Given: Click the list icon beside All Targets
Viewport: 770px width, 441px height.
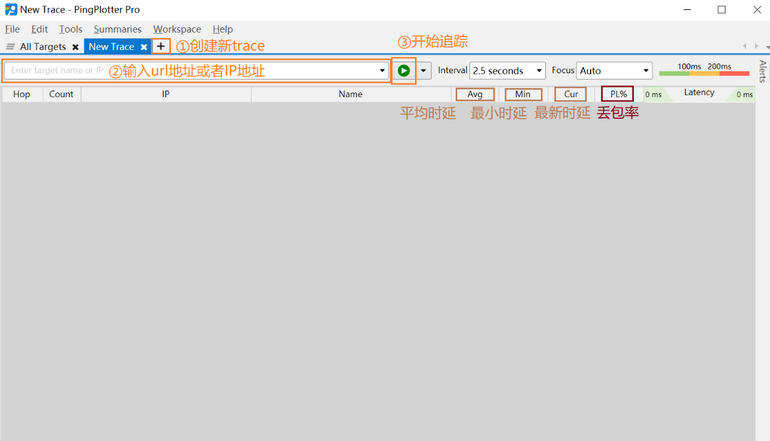Looking at the screenshot, I should (10, 47).
